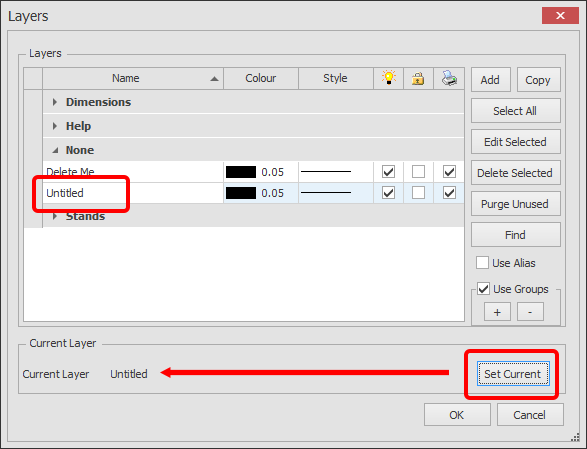The height and width of the screenshot is (449, 587).
Task: Click Purge Unused button
Action: tap(515, 204)
